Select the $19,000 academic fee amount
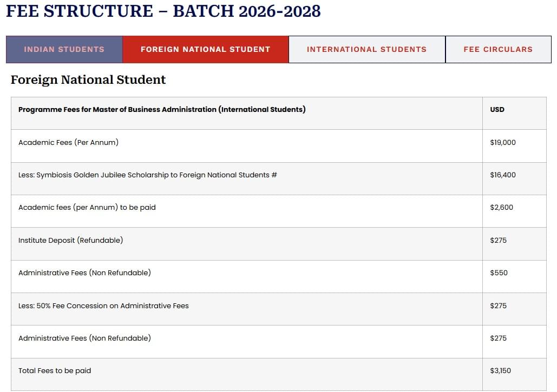Screen dimensions: 557x392 (x=503, y=143)
